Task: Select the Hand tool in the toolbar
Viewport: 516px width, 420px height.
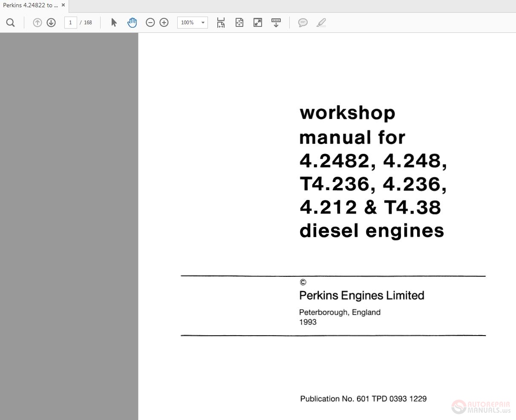Action: click(132, 22)
